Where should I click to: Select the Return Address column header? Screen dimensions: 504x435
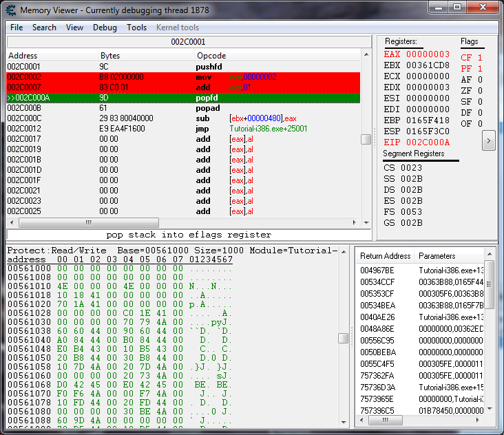[385, 256]
